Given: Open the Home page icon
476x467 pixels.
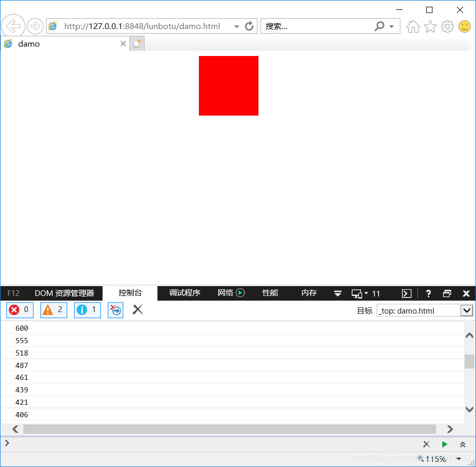Looking at the screenshot, I should [x=413, y=26].
